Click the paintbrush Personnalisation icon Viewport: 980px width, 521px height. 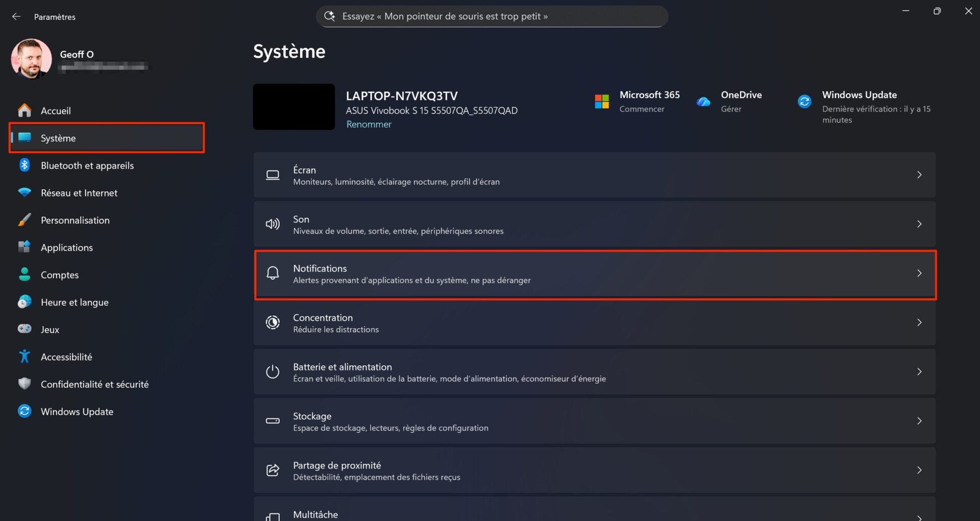click(24, 220)
